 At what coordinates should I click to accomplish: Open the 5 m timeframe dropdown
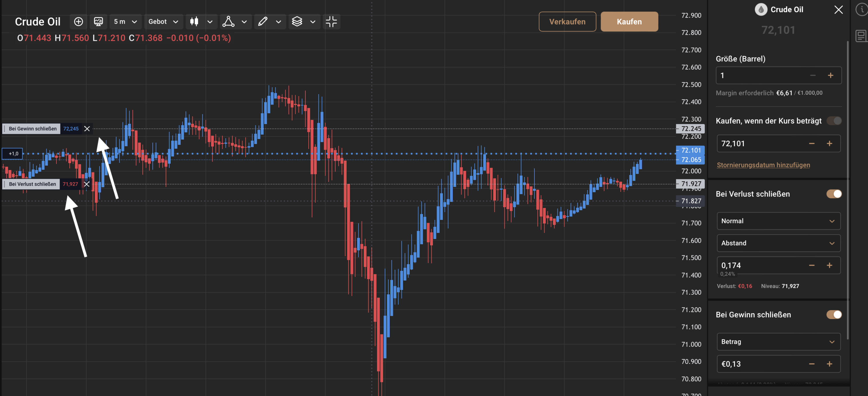(125, 22)
